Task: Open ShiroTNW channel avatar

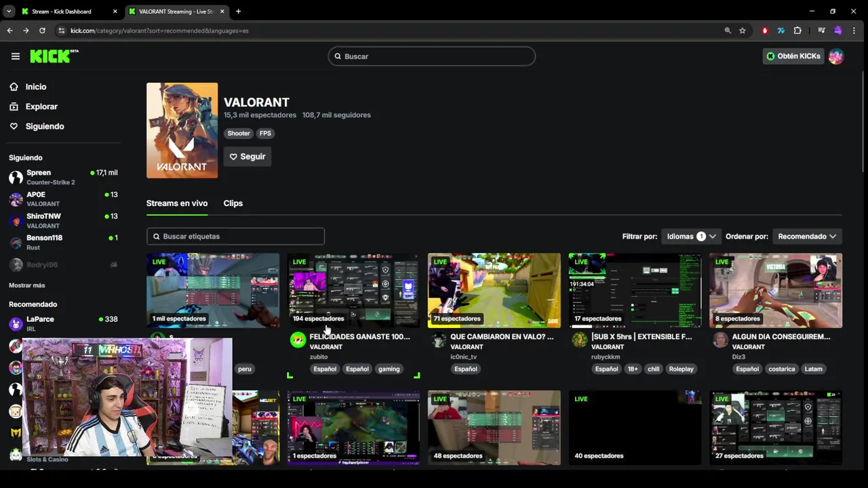Action: point(16,221)
